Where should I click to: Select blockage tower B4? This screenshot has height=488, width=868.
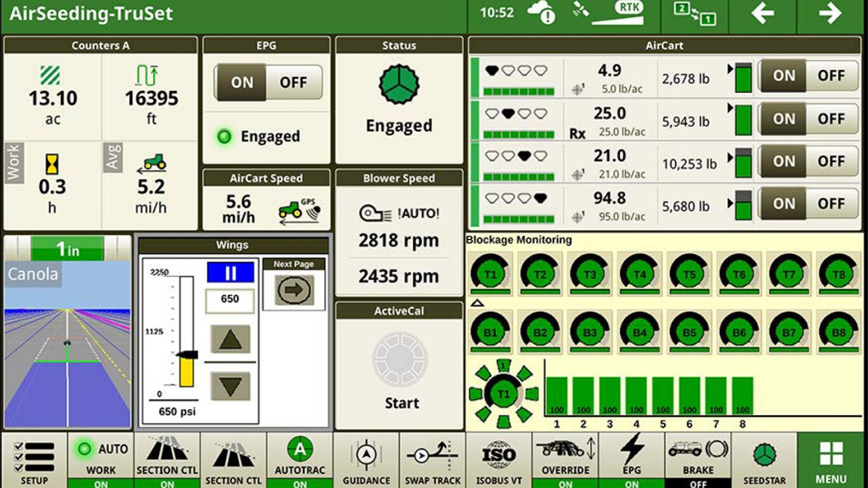[x=640, y=332]
